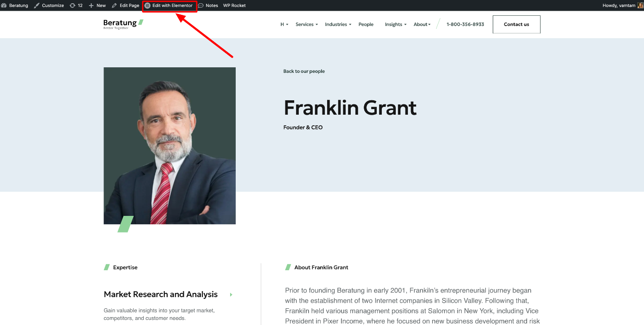Click the Beratung dashboard icon in admin bar

tap(4, 6)
